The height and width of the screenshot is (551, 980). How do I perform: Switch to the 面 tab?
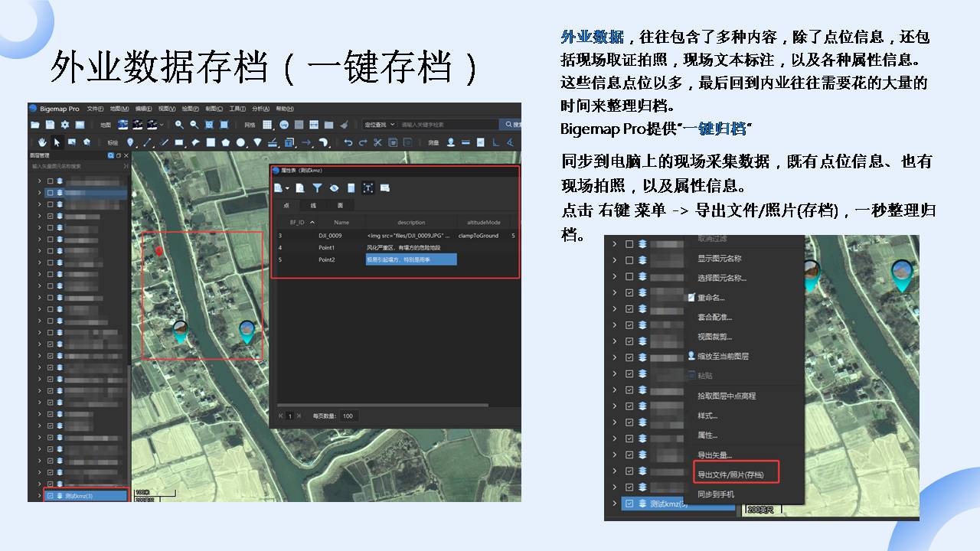[340, 205]
